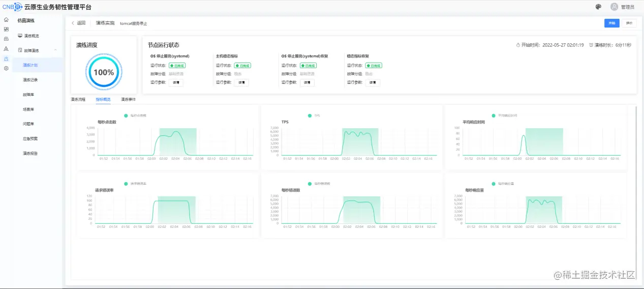Screen dimensions: 644x289
Task: Click the alarm icon before 演练时长
Action: tap(591, 45)
